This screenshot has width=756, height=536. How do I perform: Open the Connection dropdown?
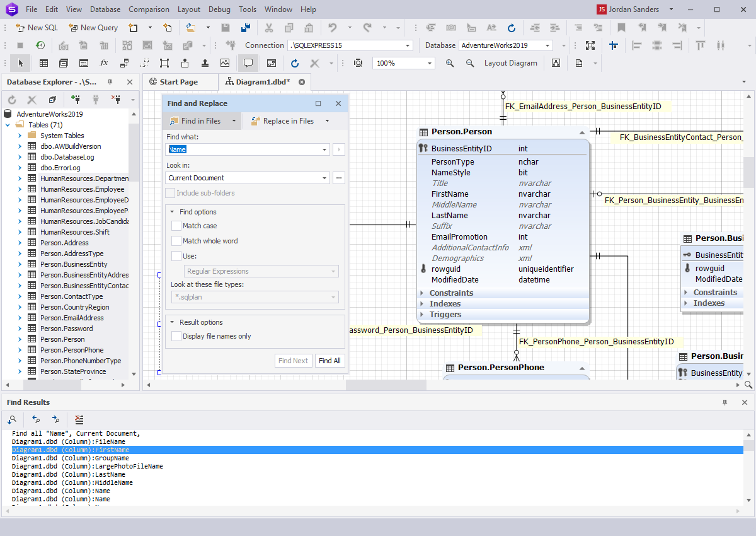tap(408, 45)
